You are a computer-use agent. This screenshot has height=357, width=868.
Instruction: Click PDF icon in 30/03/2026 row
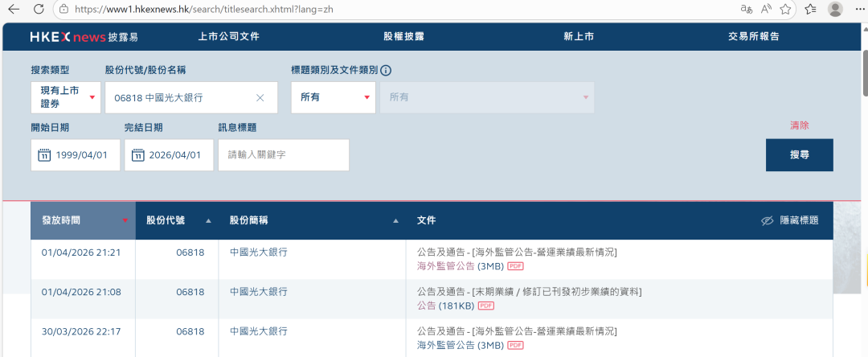pos(515,346)
